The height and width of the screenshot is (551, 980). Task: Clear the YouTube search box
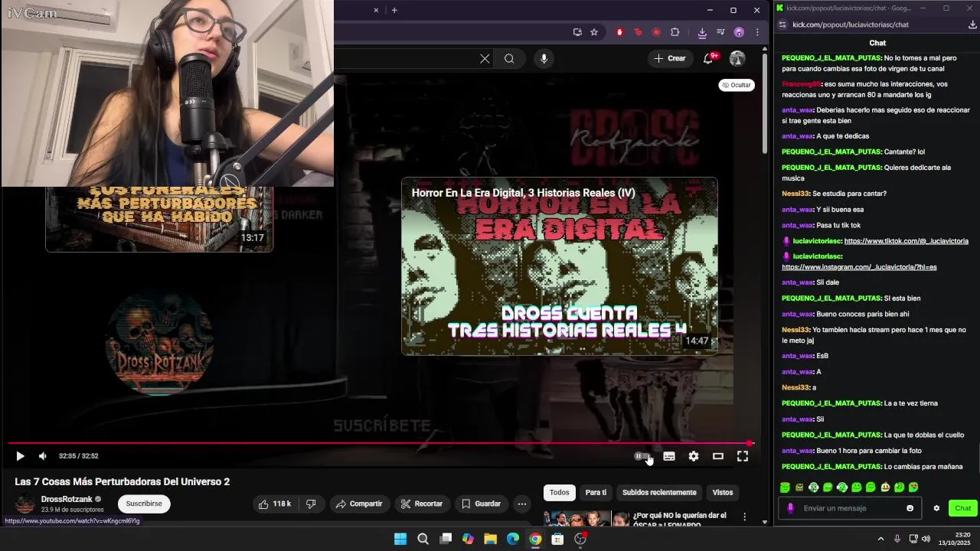point(485,59)
